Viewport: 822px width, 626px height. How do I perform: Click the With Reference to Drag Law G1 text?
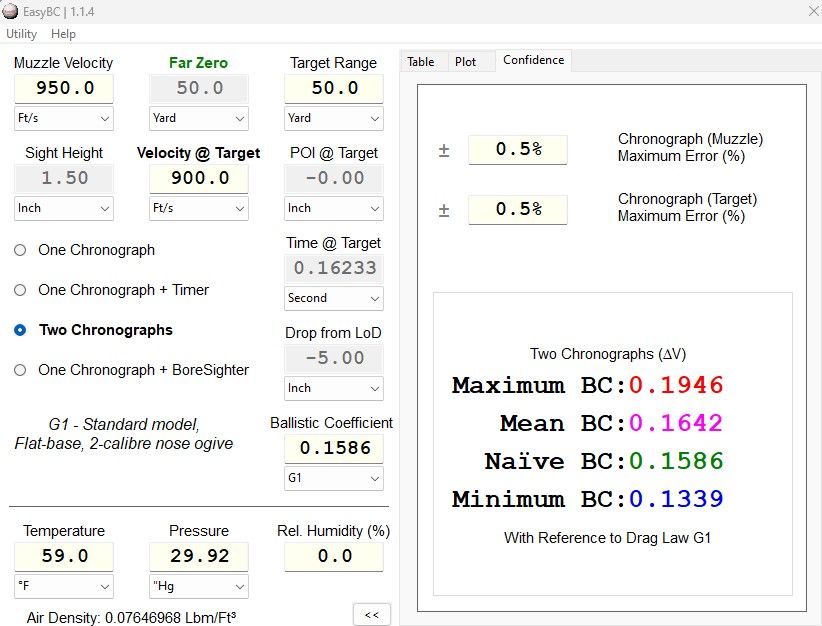pyautogui.click(x=607, y=538)
